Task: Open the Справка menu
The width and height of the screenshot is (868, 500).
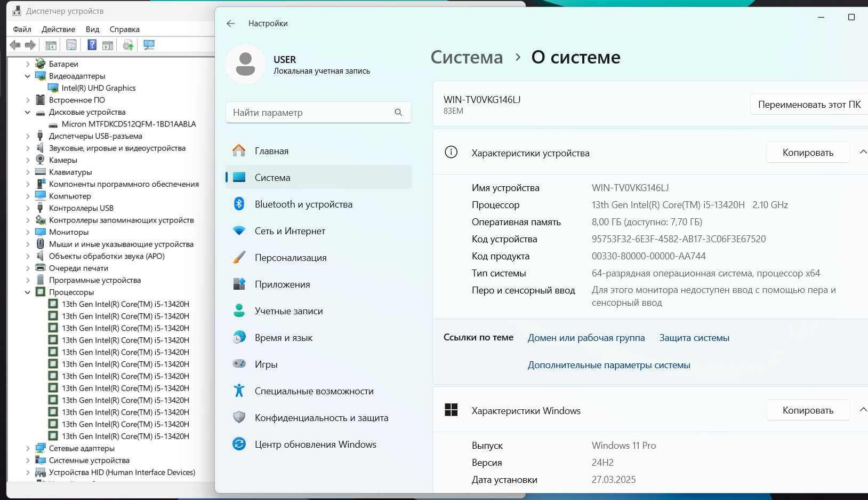Action: 125,29
